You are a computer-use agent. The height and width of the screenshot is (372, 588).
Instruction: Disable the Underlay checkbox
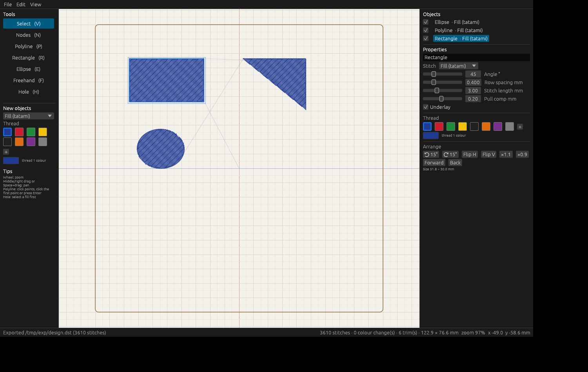[426, 107]
